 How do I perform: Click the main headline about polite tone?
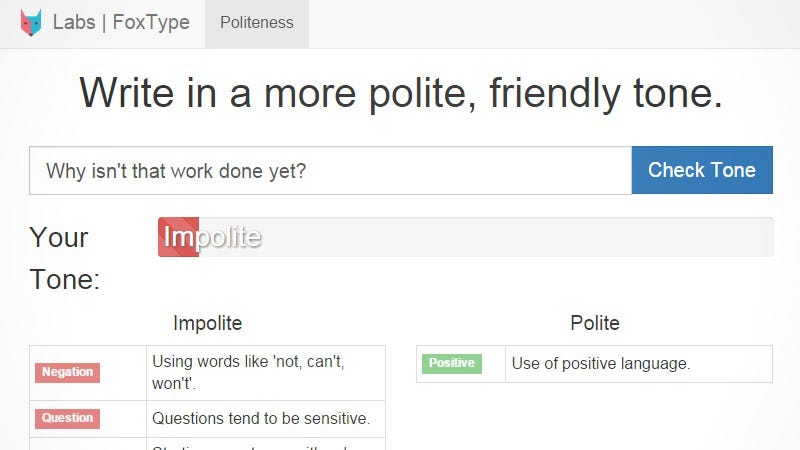point(401,93)
